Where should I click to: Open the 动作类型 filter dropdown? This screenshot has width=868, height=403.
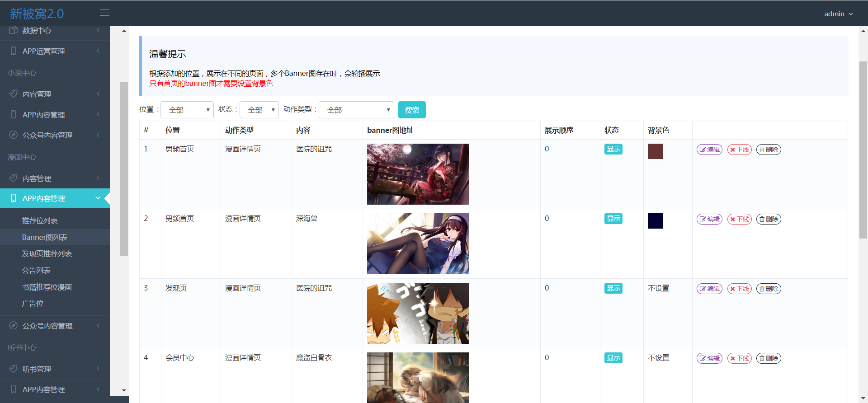(x=356, y=110)
